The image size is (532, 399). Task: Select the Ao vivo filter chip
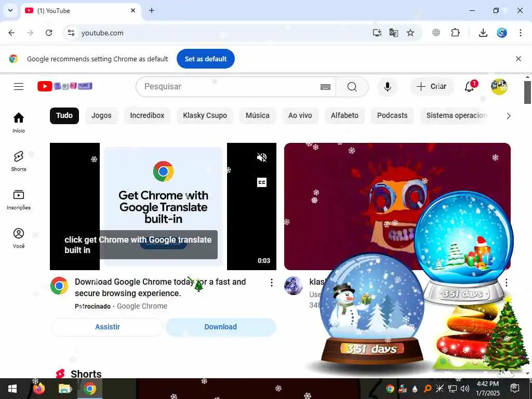(300, 116)
